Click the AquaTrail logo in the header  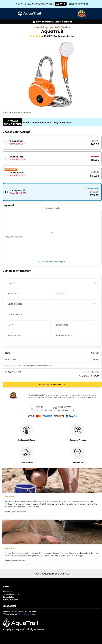click(29, 13)
